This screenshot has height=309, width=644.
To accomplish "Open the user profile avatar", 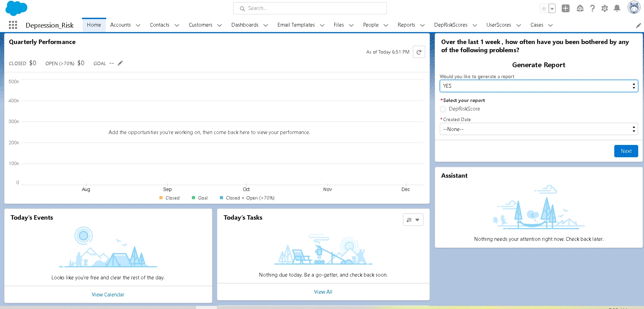I will tap(634, 8).
